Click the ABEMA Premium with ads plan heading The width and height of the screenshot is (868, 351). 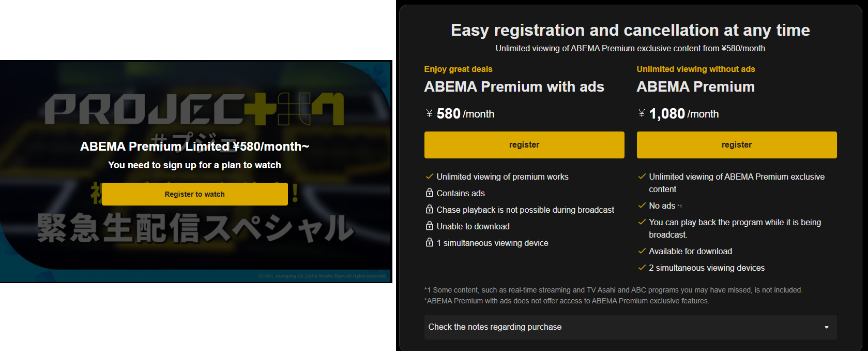[x=514, y=87]
